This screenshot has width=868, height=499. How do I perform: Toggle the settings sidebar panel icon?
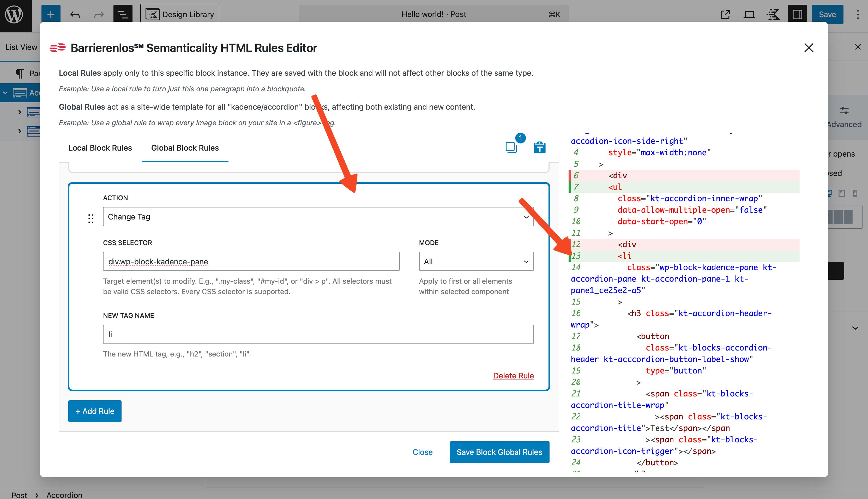point(797,14)
